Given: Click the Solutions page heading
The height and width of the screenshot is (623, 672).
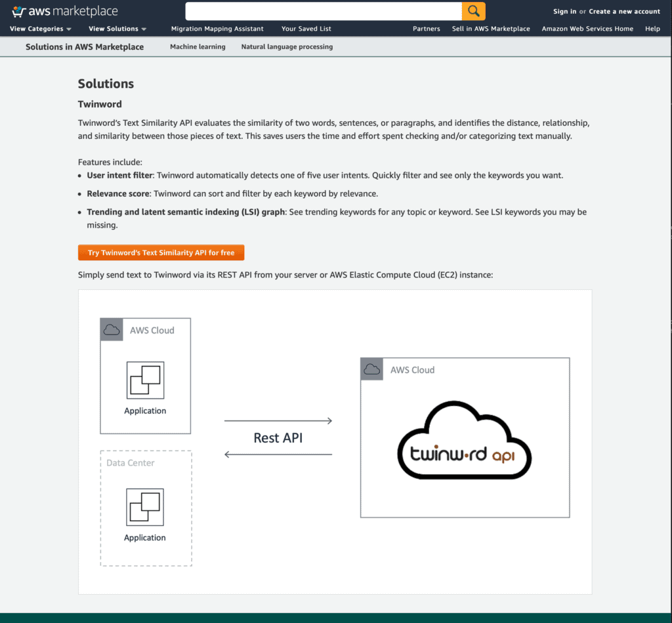Looking at the screenshot, I should [106, 83].
